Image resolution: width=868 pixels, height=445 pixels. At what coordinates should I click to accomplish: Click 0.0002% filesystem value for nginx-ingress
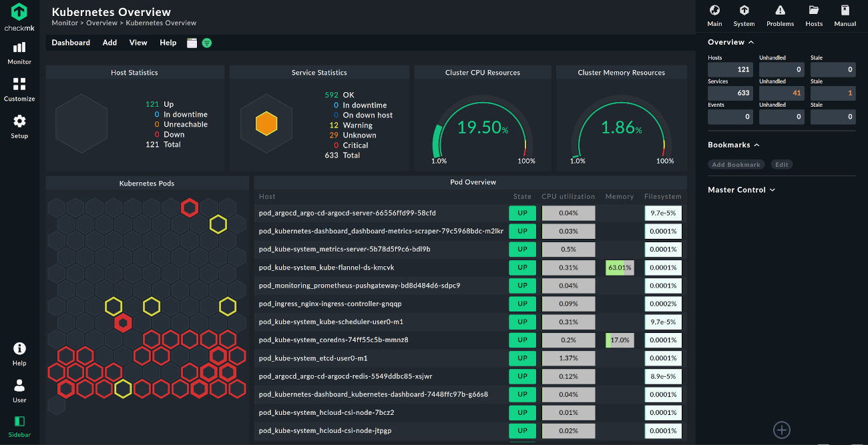pos(663,304)
